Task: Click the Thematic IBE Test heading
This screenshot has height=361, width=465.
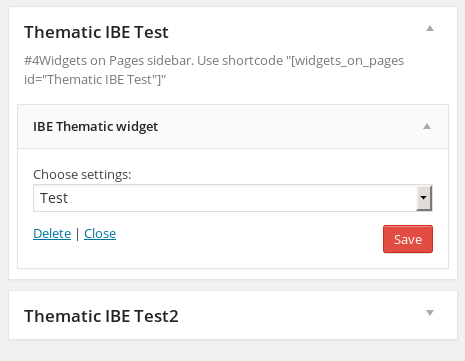Action: pos(96,32)
